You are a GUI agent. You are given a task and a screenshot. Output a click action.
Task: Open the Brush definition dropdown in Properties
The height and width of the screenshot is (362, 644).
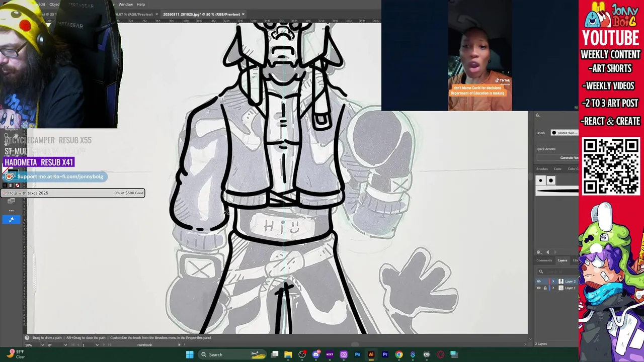point(565,133)
